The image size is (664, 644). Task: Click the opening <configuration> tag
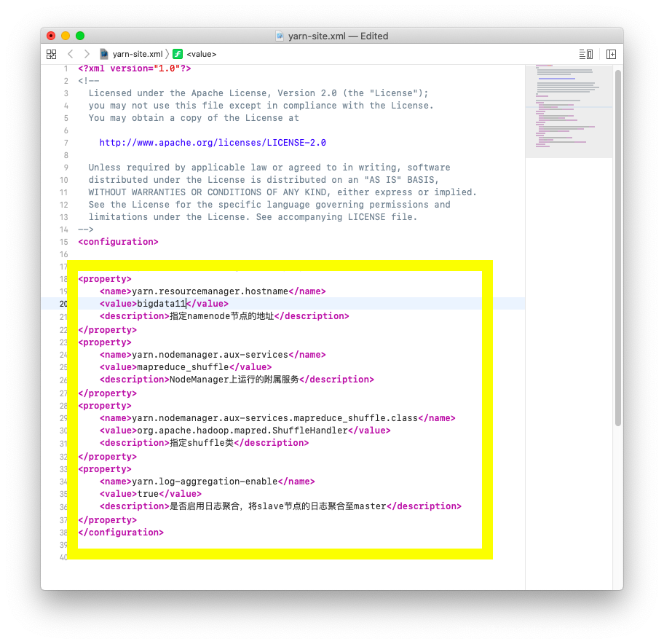pyautogui.click(x=118, y=242)
